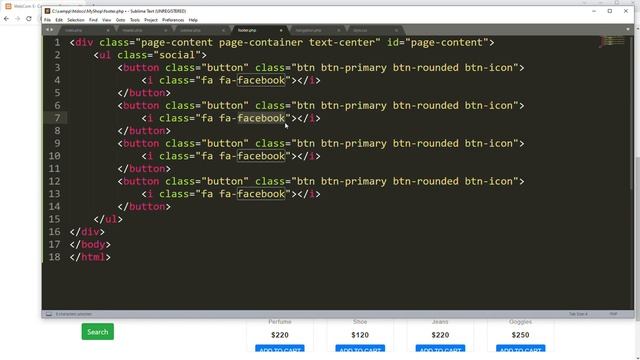Open the View menu
The height and width of the screenshot is (360, 640).
(x=107, y=20)
